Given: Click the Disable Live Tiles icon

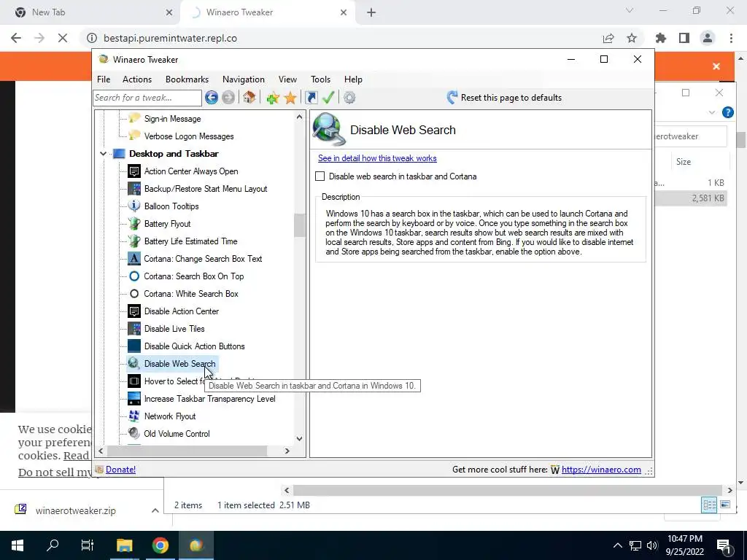Looking at the screenshot, I should 134,329.
